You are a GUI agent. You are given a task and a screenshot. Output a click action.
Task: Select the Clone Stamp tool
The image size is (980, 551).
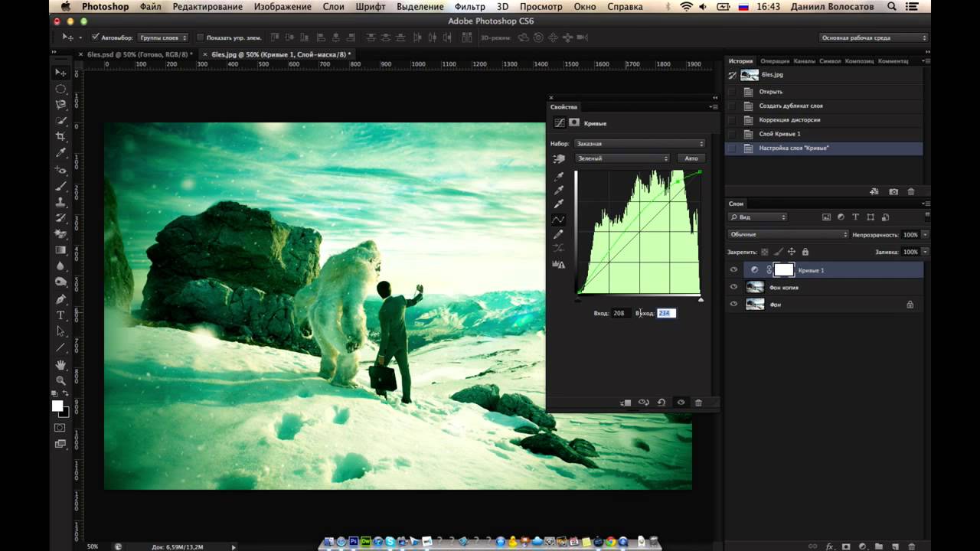[60, 202]
